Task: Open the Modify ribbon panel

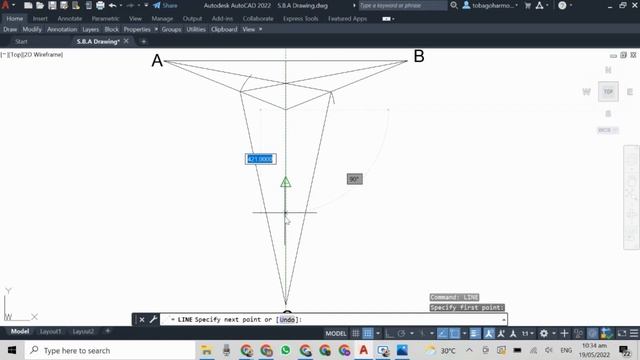Action: click(32, 29)
